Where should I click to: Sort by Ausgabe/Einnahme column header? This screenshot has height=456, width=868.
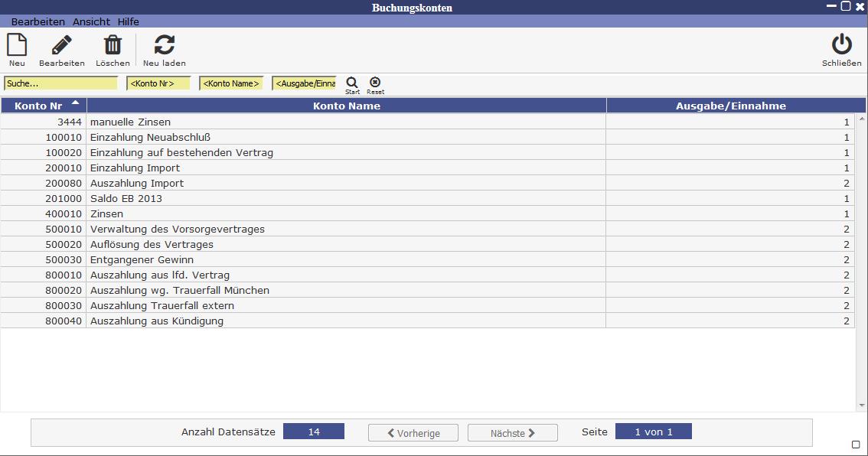730,106
